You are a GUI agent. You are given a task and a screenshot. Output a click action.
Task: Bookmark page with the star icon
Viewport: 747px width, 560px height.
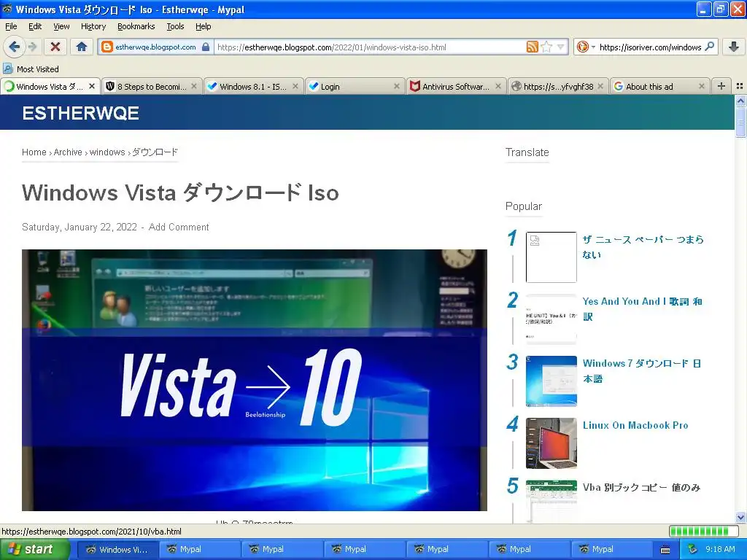(547, 47)
